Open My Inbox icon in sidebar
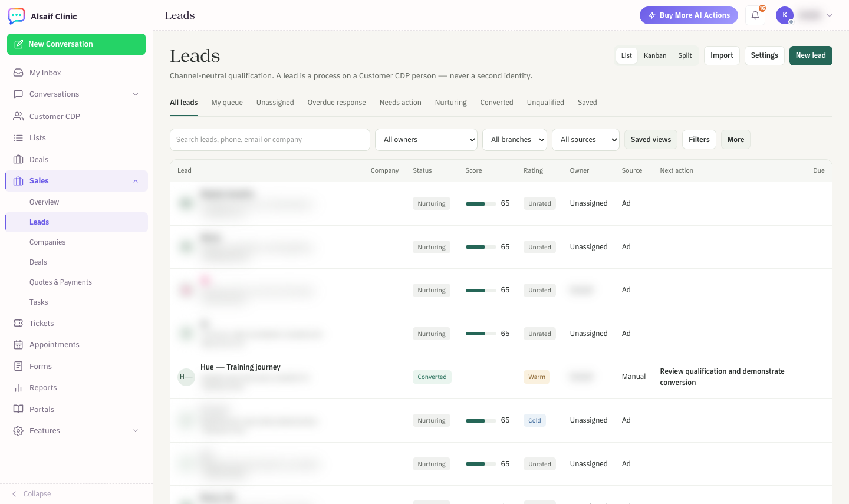Screen dimensions: 849x504 (x=18, y=73)
